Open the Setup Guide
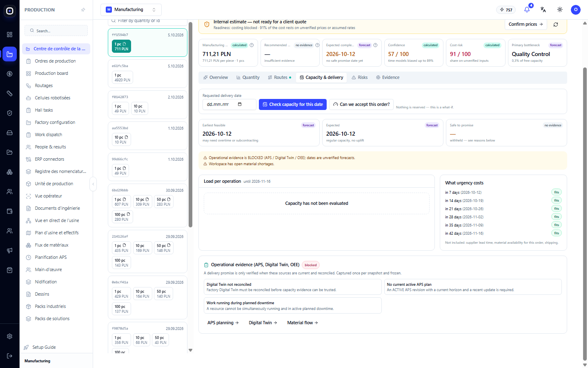 point(44,347)
